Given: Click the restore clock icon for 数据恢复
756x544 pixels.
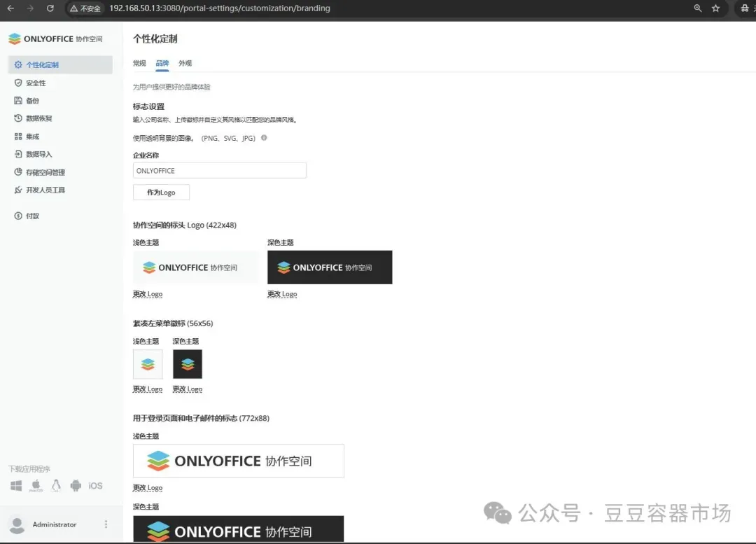Looking at the screenshot, I should click(18, 118).
